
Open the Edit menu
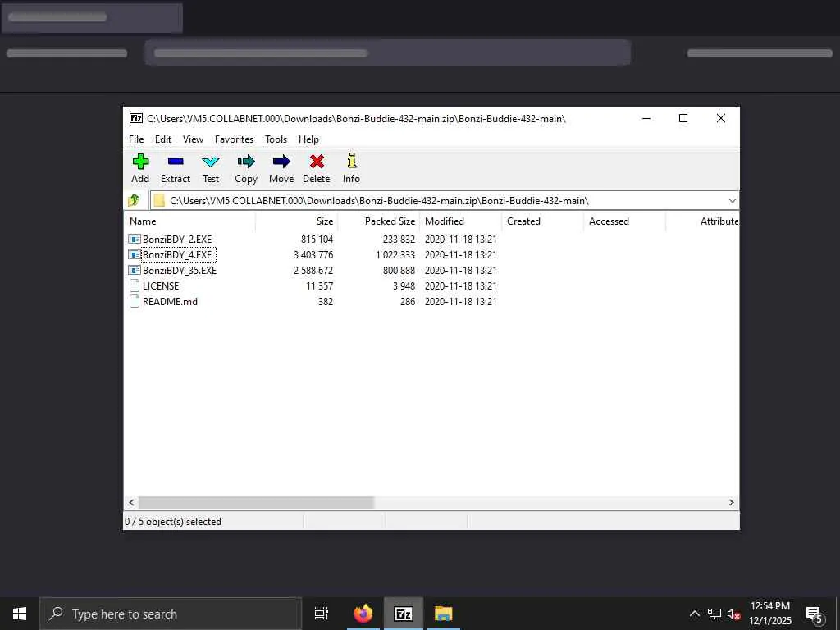(x=163, y=139)
